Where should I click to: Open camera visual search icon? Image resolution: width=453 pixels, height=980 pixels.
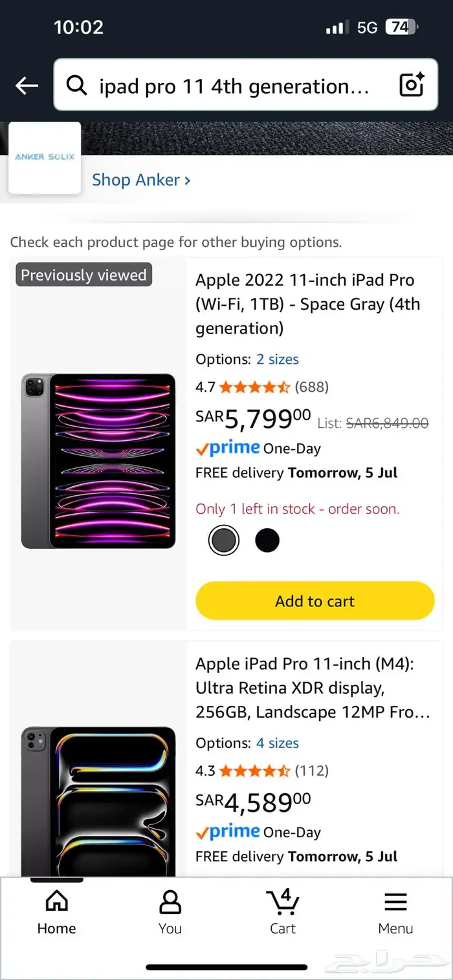(412, 85)
